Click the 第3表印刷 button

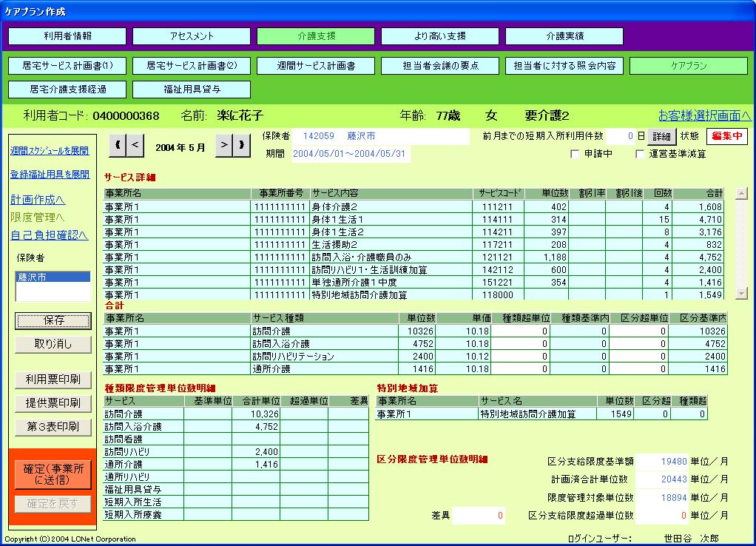(53, 427)
